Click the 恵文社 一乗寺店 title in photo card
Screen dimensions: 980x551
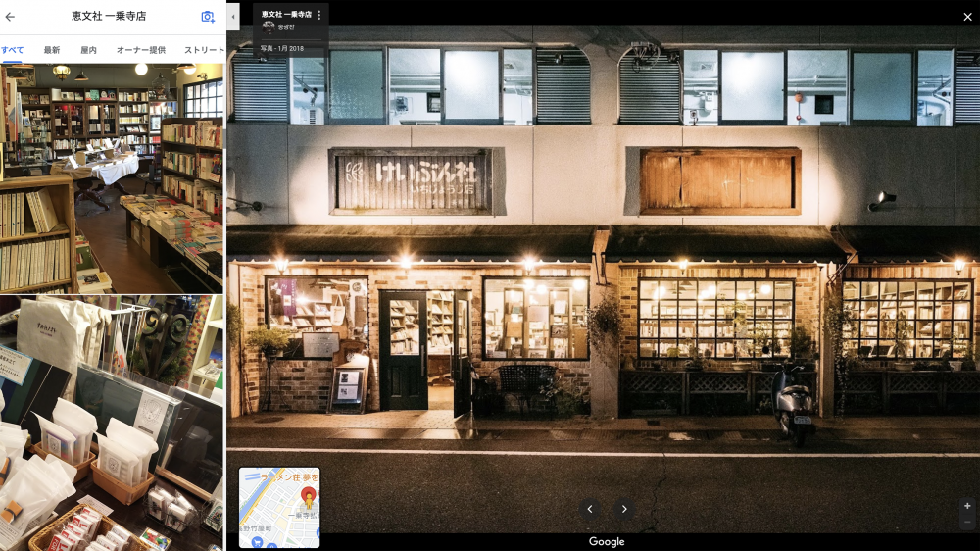(x=286, y=15)
